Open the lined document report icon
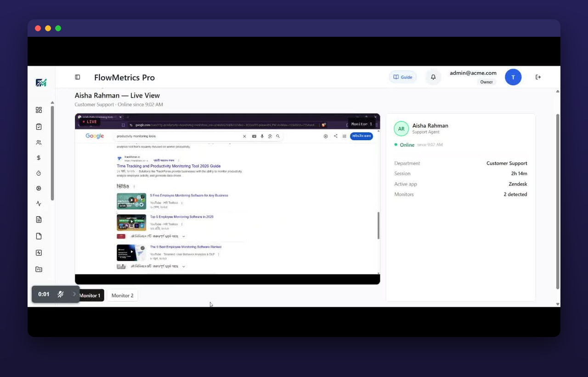 point(39,219)
